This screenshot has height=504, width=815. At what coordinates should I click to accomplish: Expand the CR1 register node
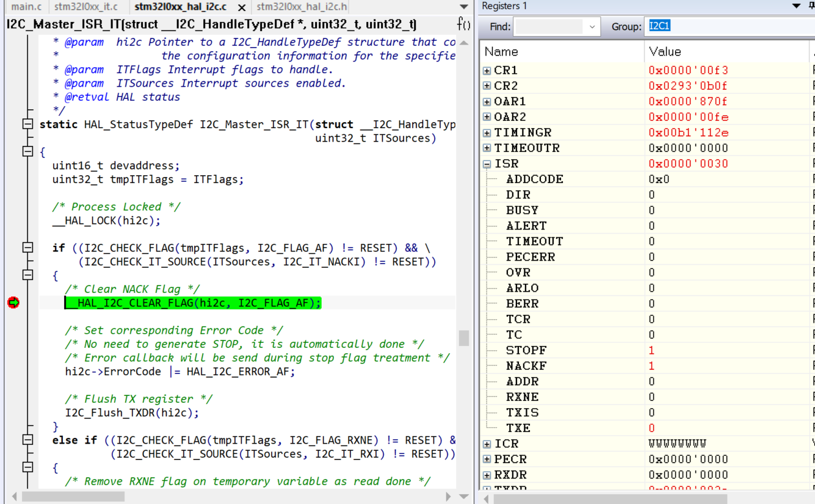[487, 70]
